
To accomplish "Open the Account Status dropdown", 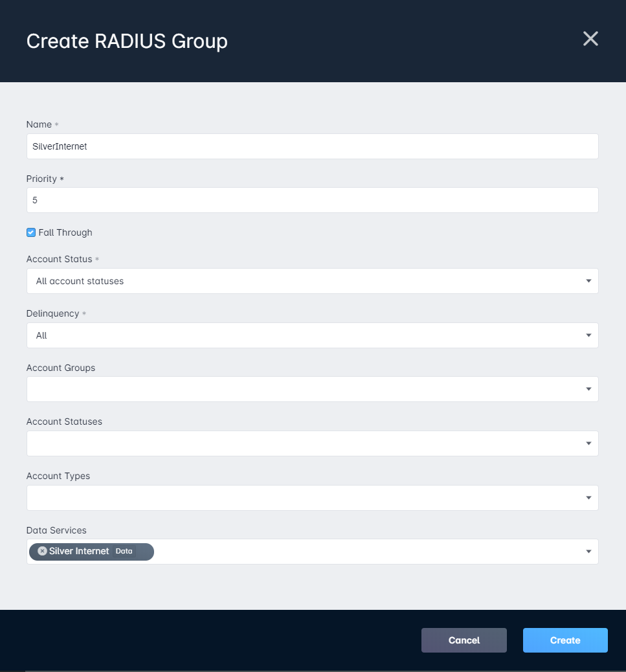I will click(313, 281).
